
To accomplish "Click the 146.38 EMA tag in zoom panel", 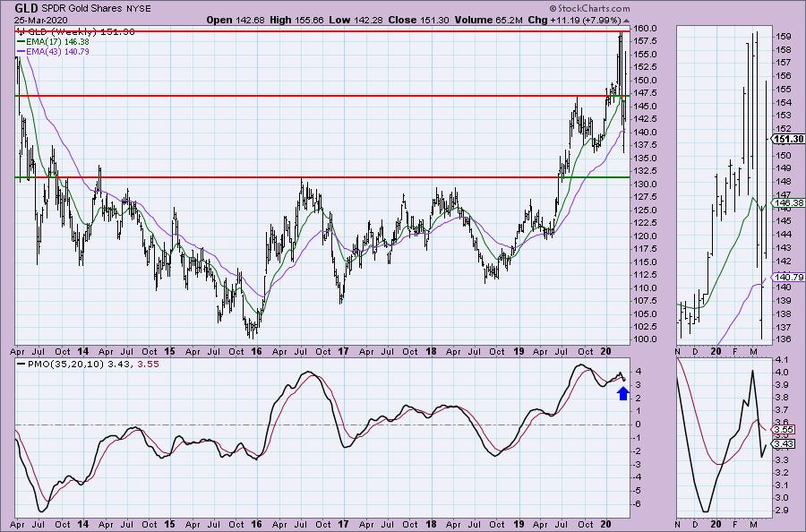I will [788, 203].
